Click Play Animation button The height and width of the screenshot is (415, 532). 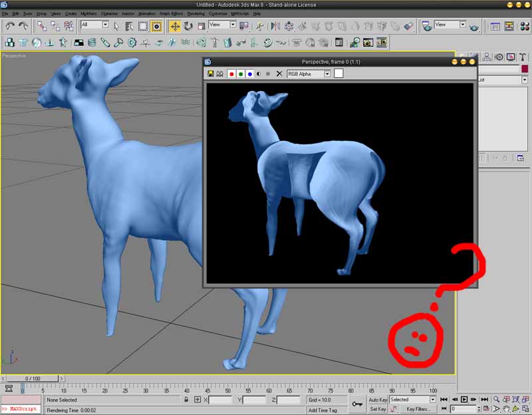pyautogui.click(x=464, y=400)
